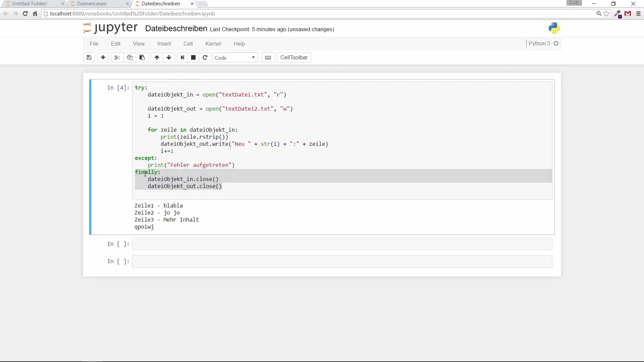
Task: Click second empty code cell
Action: (342, 261)
